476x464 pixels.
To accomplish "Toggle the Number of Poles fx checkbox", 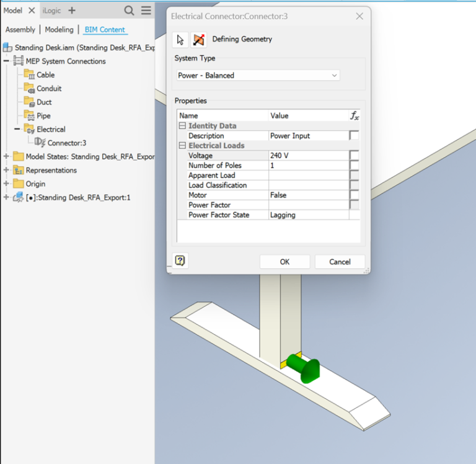I will click(354, 165).
